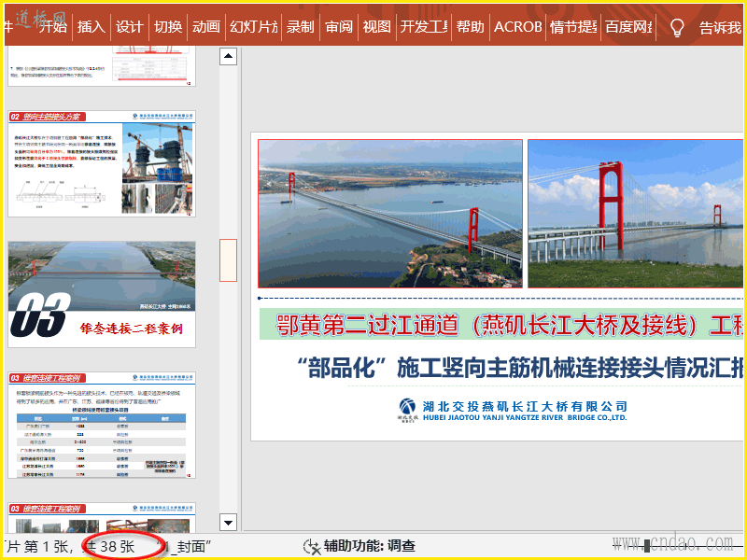The width and height of the screenshot is (747, 560).
Task: Switch to the 插入 tab
Action: pos(91,27)
